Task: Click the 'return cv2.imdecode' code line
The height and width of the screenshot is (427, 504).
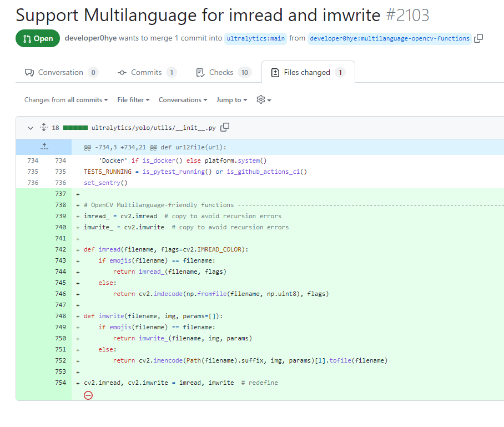Action: pyautogui.click(x=221, y=294)
